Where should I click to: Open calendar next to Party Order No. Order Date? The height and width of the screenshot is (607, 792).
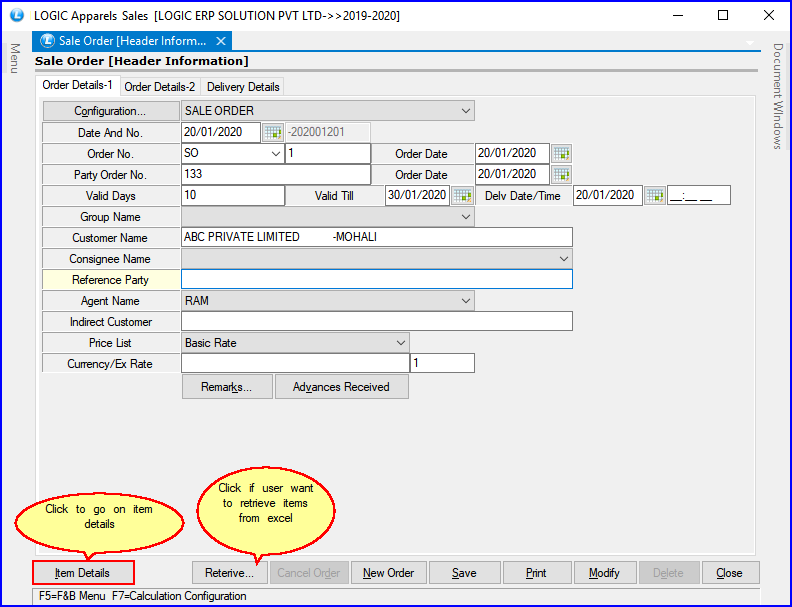point(561,175)
